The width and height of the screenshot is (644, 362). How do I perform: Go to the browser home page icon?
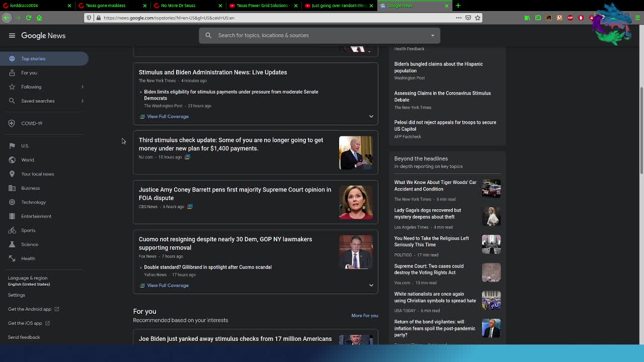39,18
